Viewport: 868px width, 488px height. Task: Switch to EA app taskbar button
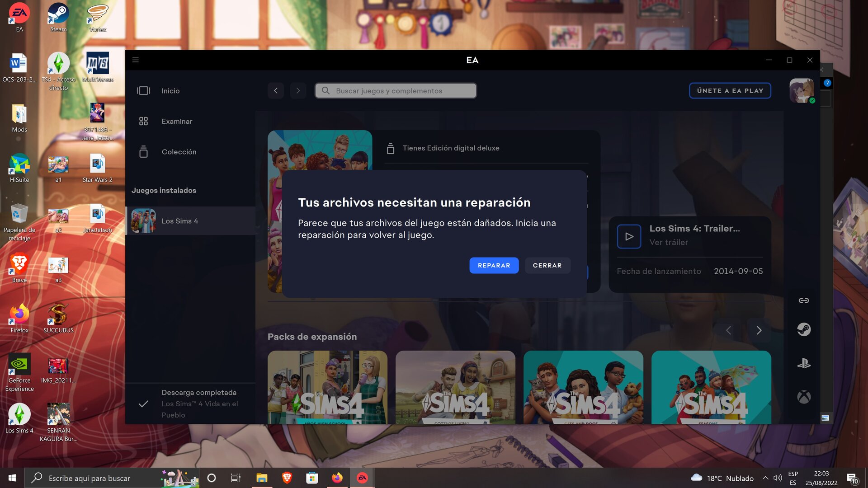pyautogui.click(x=362, y=478)
